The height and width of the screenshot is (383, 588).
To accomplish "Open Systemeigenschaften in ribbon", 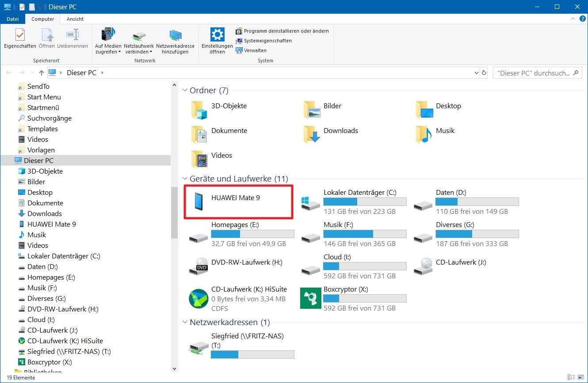I will click(263, 41).
